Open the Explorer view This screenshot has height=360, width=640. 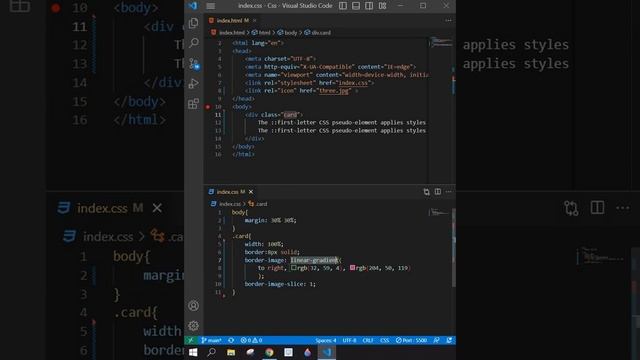193,23
